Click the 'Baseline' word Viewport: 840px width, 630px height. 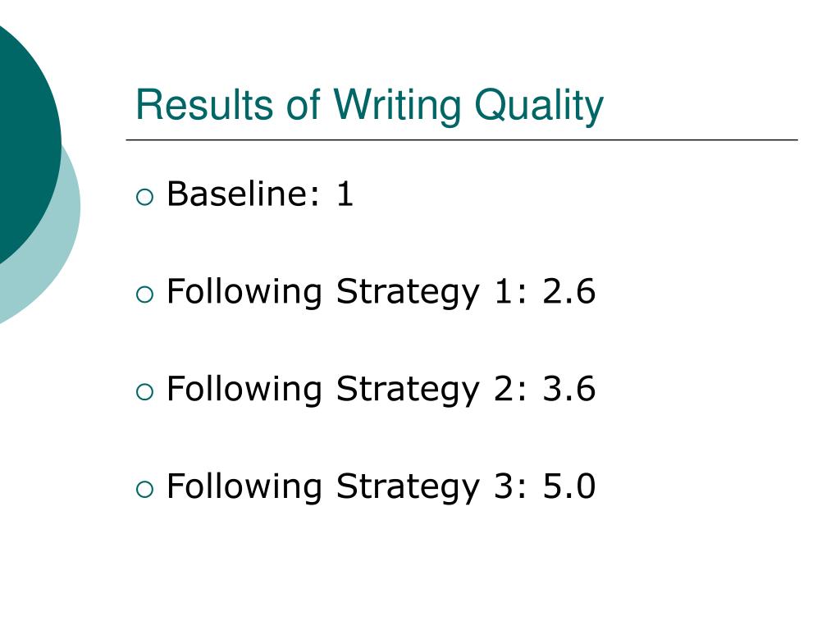click(238, 194)
